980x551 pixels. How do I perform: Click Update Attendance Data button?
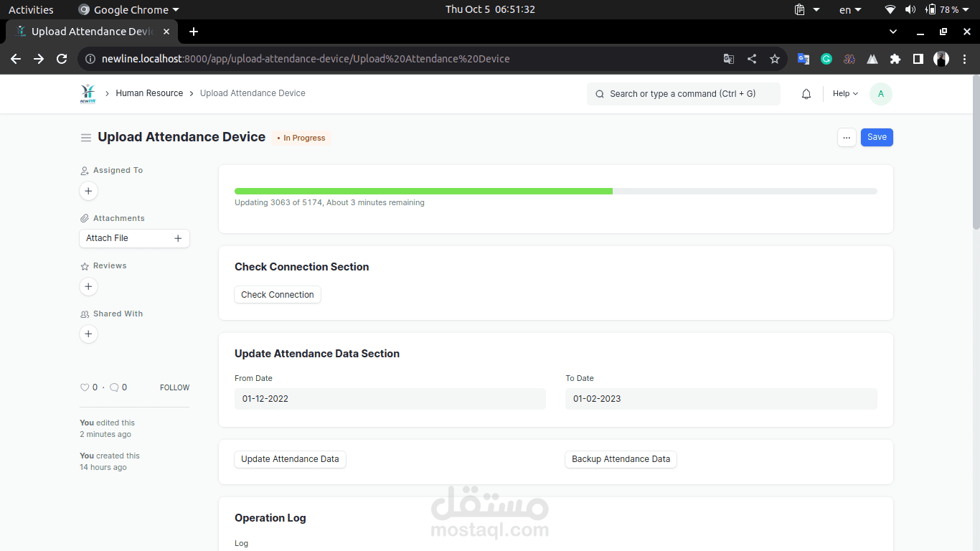(290, 459)
